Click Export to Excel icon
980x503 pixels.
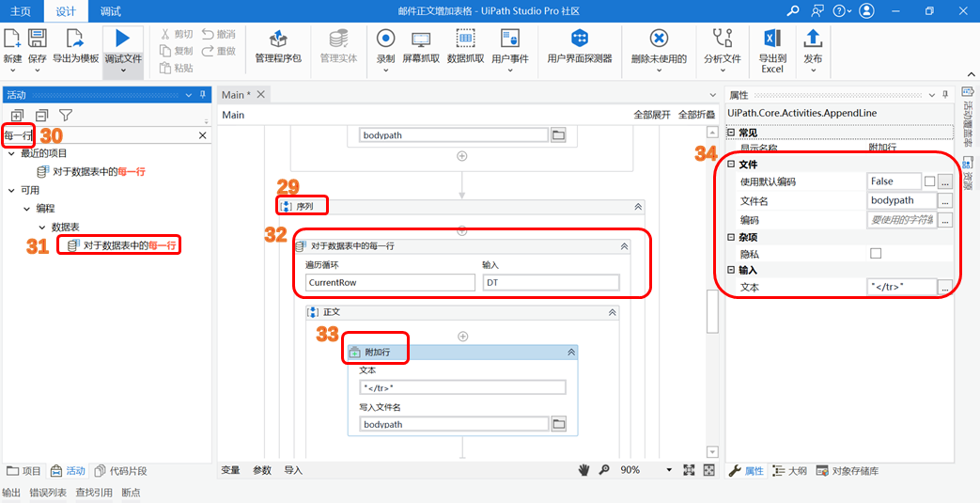772,39
